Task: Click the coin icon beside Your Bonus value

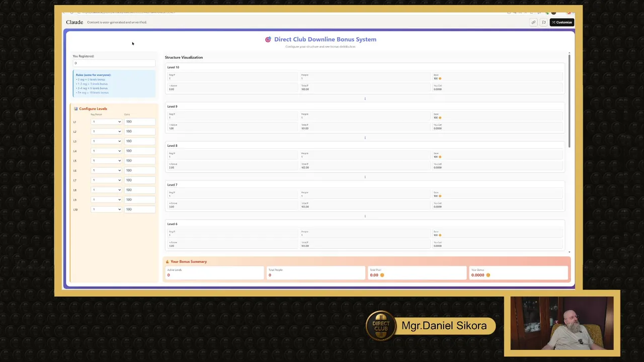Action: [x=488, y=275]
